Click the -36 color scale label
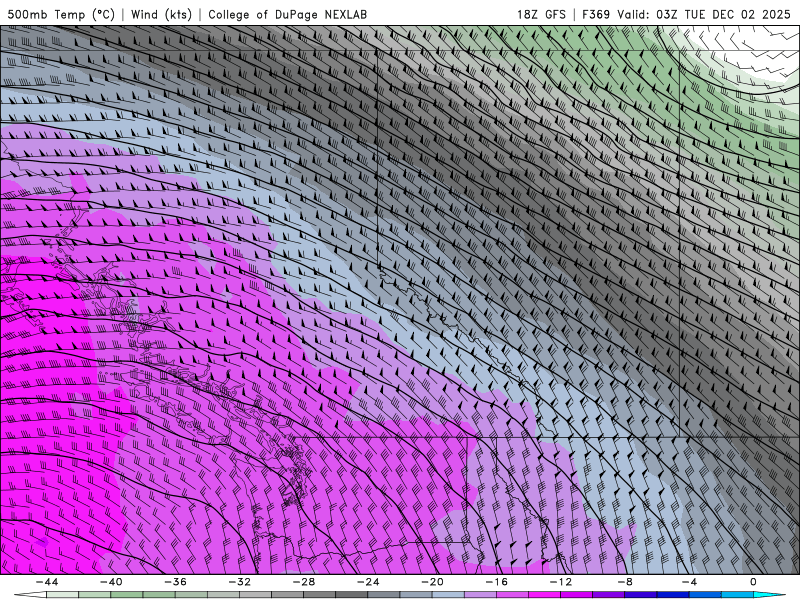The height and width of the screenshot is (600, 800). [176, 582]
